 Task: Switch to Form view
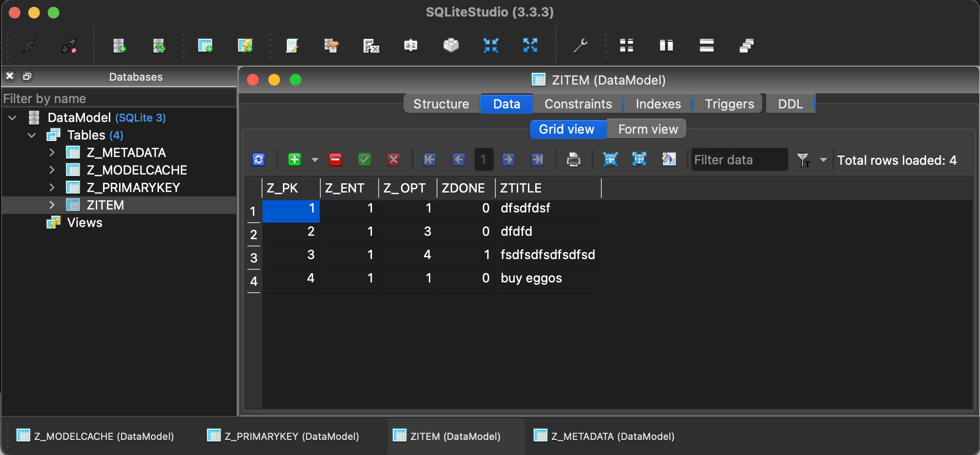coord(647,129)
